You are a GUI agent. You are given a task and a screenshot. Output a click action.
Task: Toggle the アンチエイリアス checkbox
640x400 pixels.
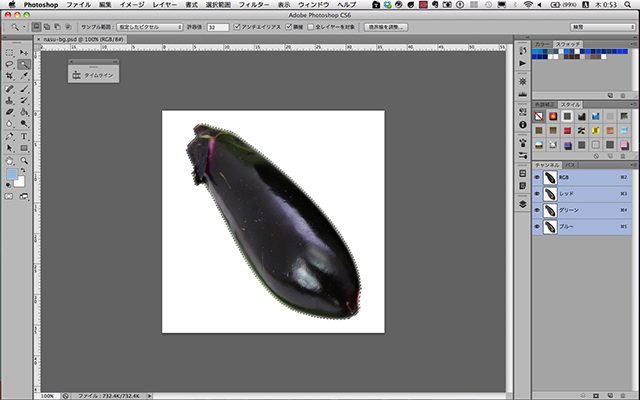click(x=236, y=27)
